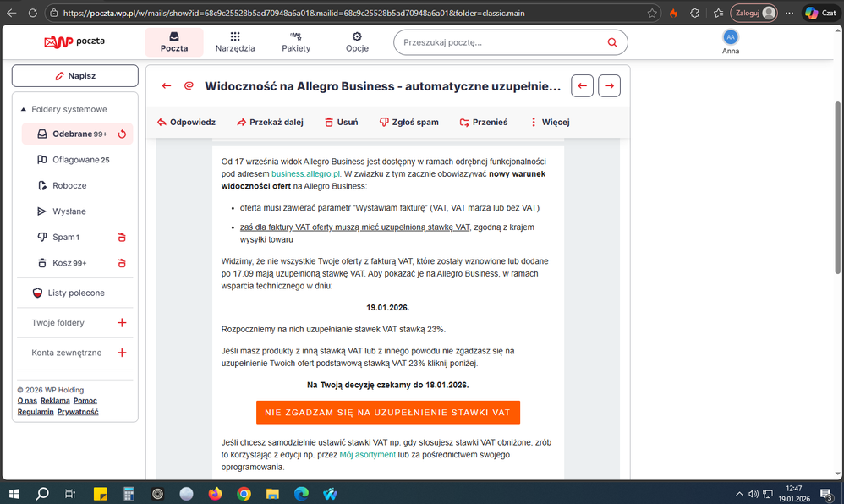
Task: Click the Napisz compose button
Action: pos(75,76)
